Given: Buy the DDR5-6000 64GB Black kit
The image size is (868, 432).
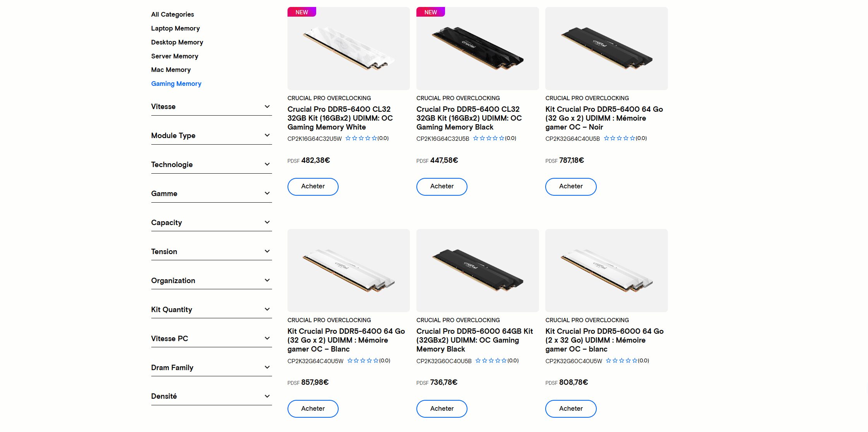Looking at the screenshot, I should (x=442, y=409).
